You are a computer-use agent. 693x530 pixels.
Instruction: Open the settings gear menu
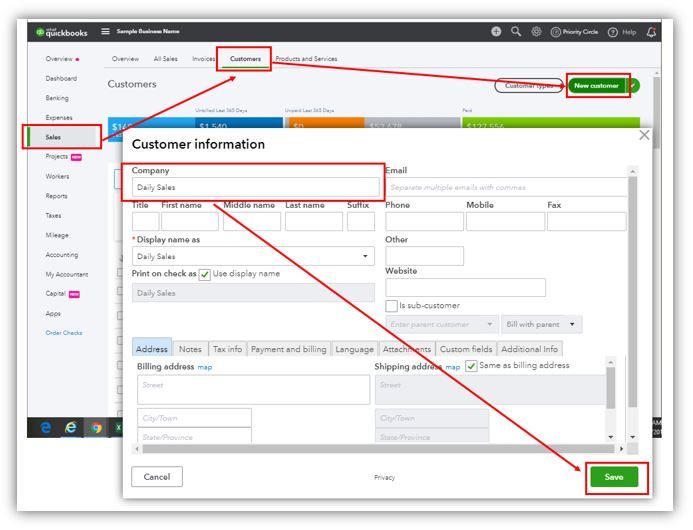coord(536,31)
